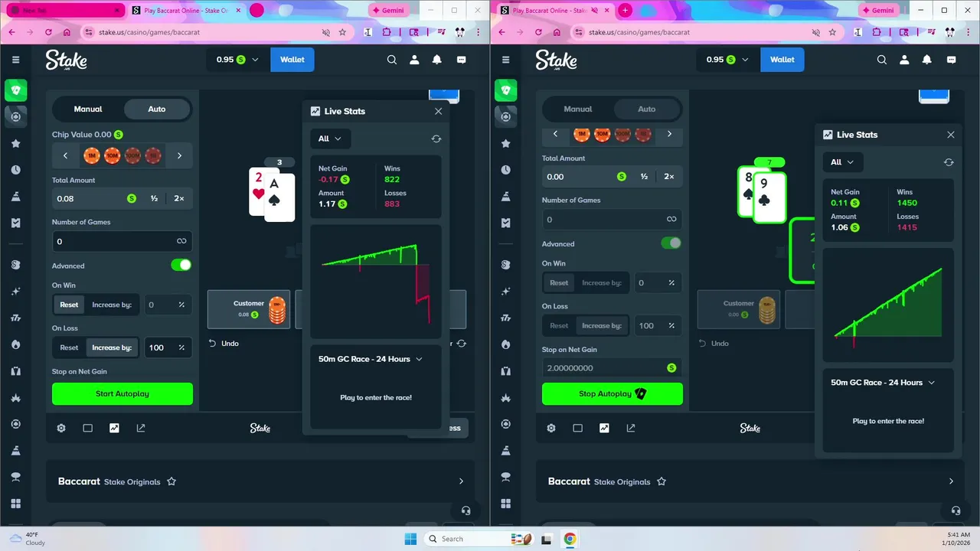
Task: Show next chips with right arrow, left window
Action: tap(179, 155)
